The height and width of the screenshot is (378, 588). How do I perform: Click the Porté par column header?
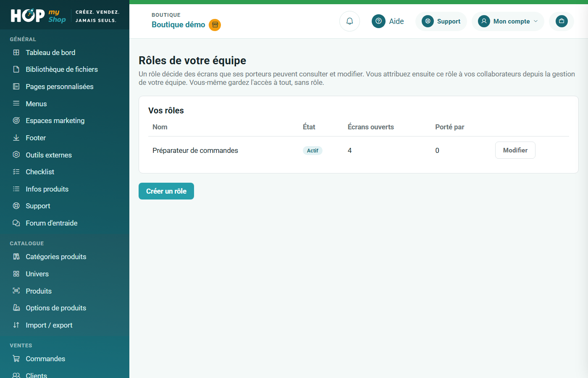[450, 127]
